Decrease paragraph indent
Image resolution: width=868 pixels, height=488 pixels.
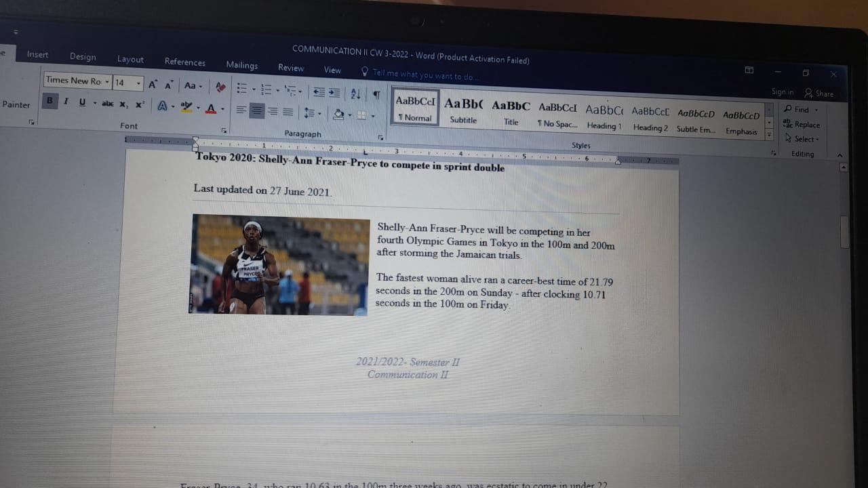click(318, 92)
